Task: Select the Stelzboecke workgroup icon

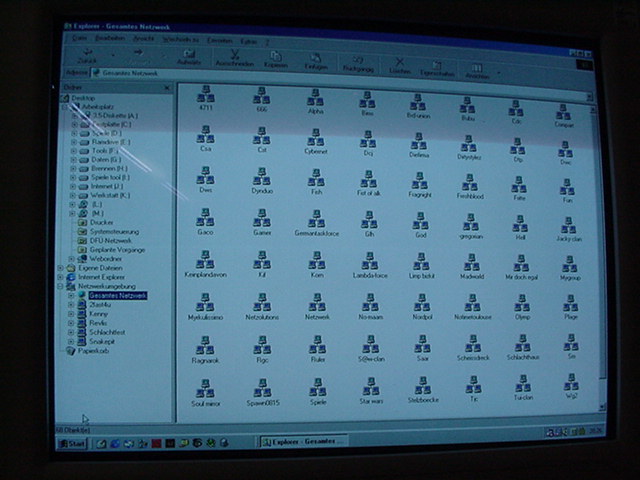Action: pyautogui.click(x=423, y=390)
